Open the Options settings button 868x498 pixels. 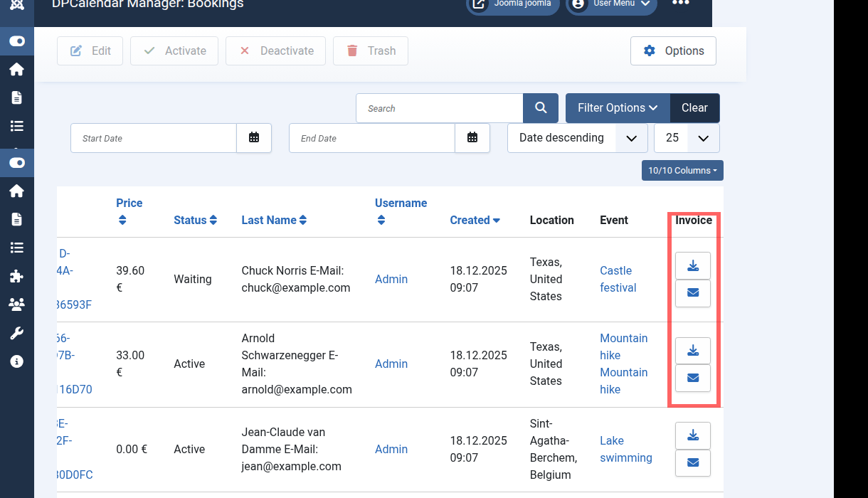click(x=673, y=51)
